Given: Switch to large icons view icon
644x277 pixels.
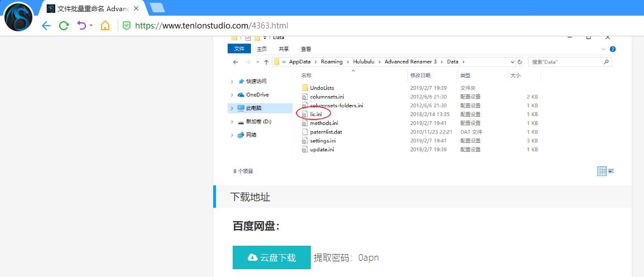Looking at the screenshot, I should coord(611,171).
